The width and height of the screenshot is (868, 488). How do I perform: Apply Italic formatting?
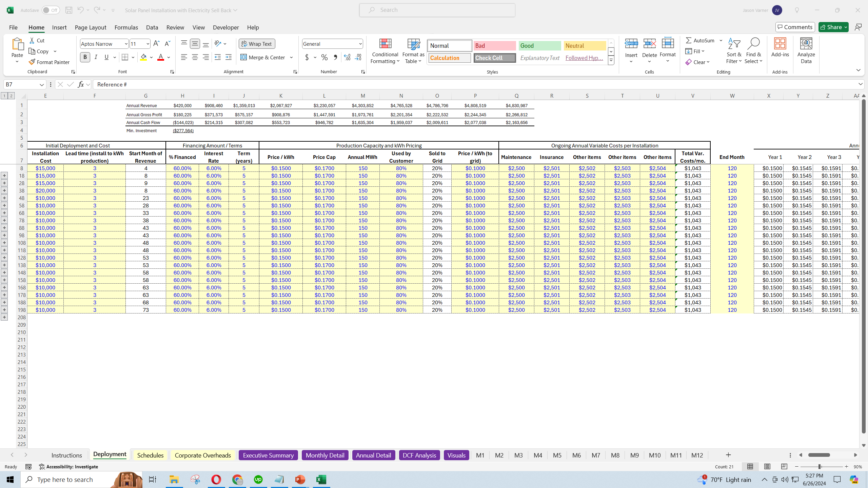(x=96, y=57)
